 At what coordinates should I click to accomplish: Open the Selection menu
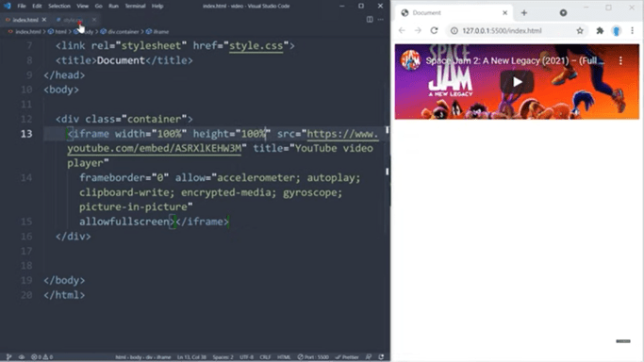pyautogui.click(x=59, y=7)
